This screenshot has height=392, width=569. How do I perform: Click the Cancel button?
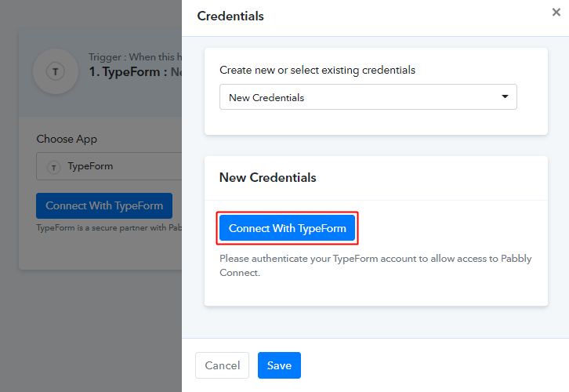click(222, 365)
